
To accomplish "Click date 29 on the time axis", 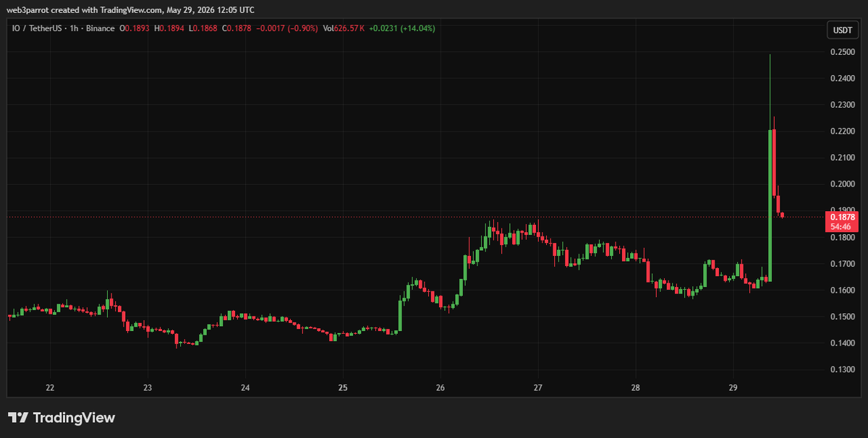I will click(733, 387).
